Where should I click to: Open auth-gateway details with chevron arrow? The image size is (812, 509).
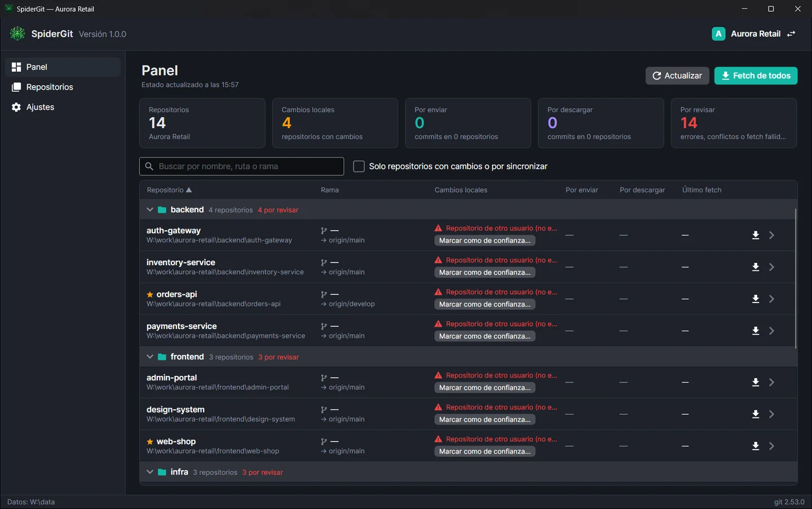coord(772,235)
